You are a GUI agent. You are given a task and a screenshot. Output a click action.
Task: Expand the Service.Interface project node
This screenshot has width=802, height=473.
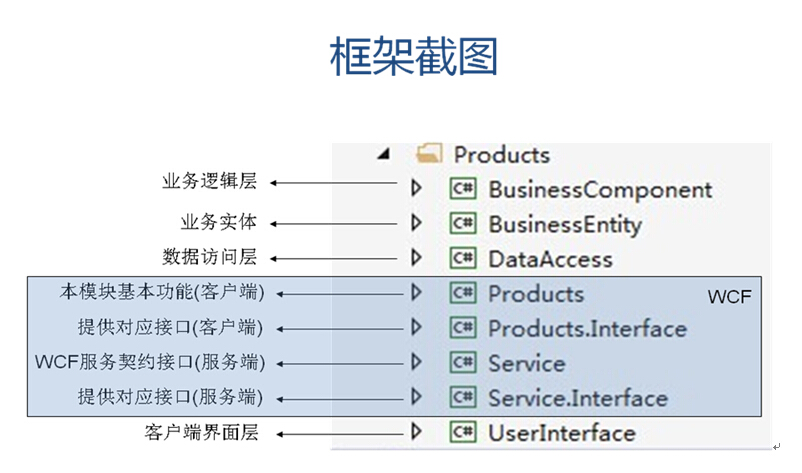[416, 396]
